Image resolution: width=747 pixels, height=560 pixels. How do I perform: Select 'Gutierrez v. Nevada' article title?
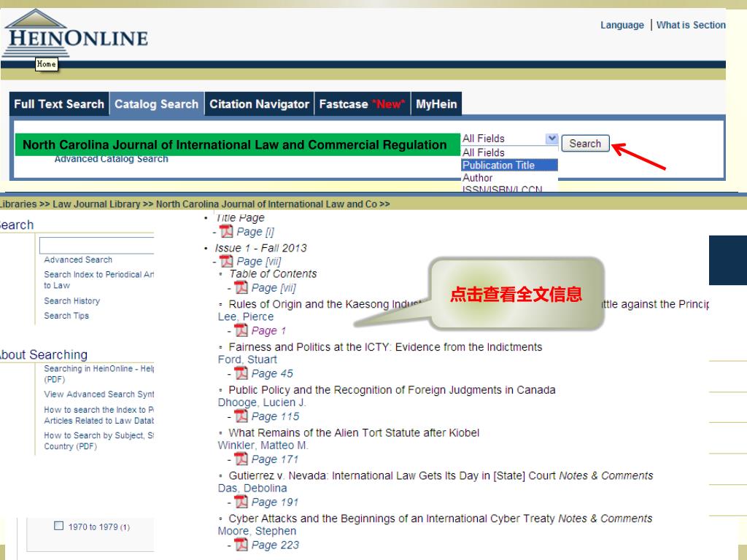click(392, 475)
